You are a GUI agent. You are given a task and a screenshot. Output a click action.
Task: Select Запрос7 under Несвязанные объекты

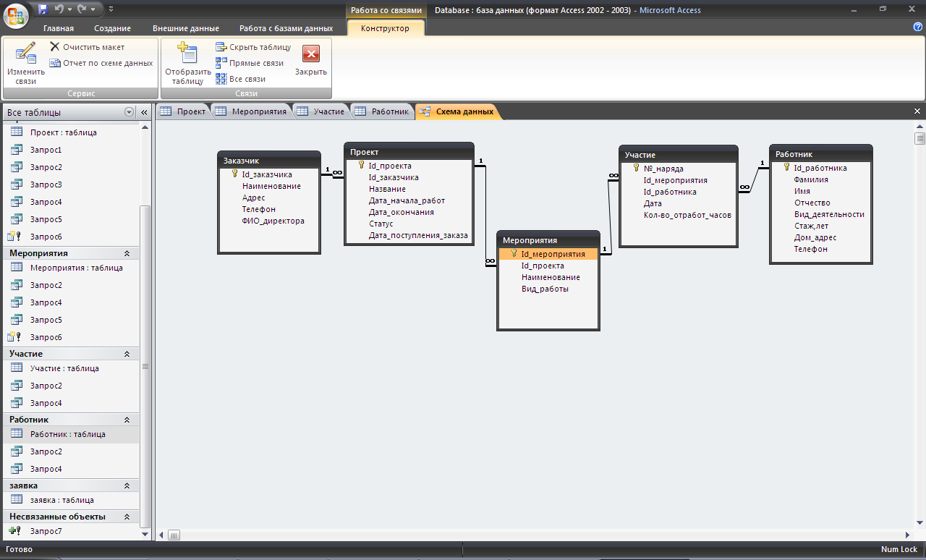pos(46,531)
